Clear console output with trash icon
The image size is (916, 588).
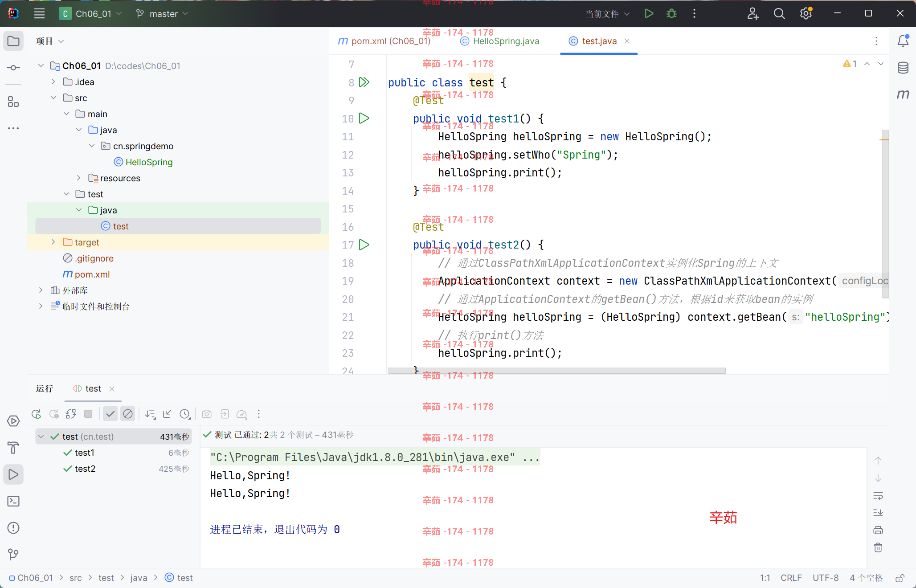878,547
